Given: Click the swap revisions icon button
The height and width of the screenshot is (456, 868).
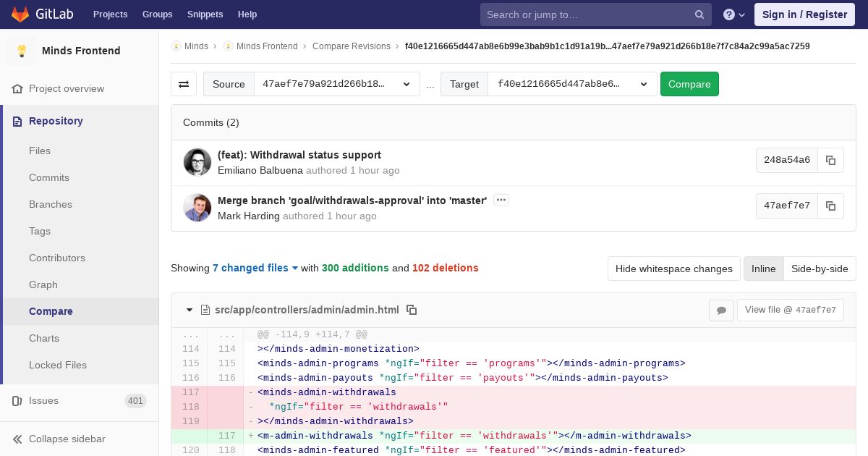Looking at the screenshot, I should point(184,84).
